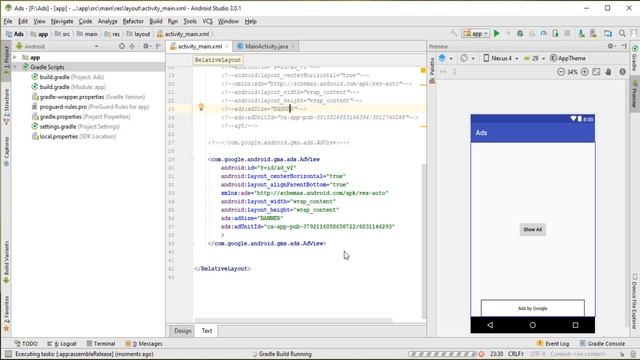This screenshot has width=640, height=360.
Task: Change the AppTheme theme selector
Action: click(x=568, y=58)
